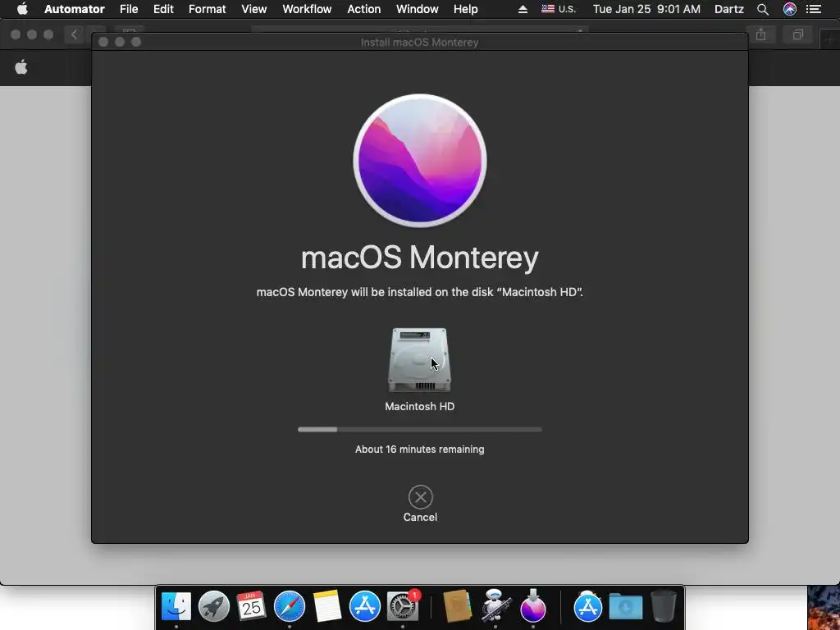The height and width of the screenshot is (630, 840).
Task: Click the macOS Monterey logo image
Action: pyautogui.click(x=420, y=161)
